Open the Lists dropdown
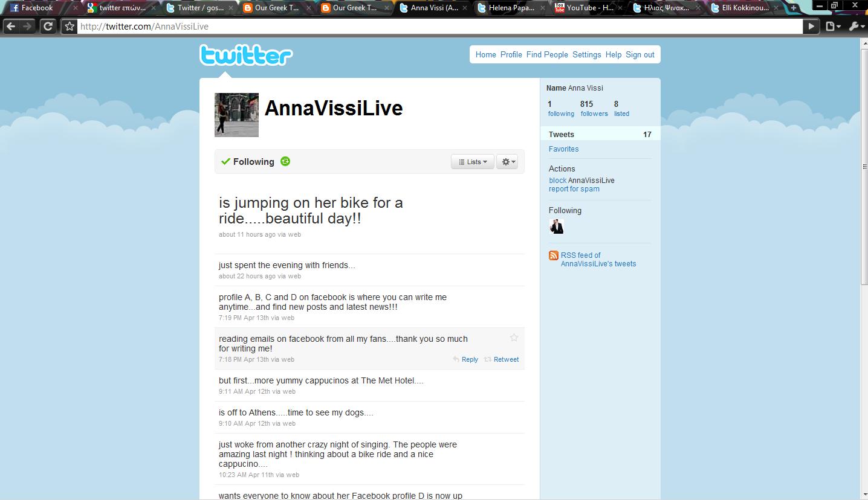The height and width of the screenshot is (500, 868). (x=473, y=162)
